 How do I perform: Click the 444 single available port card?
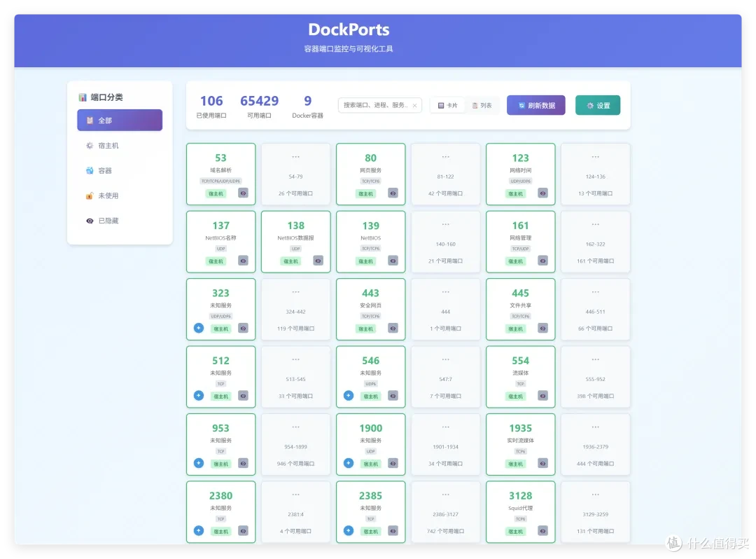tap(445, 309)
